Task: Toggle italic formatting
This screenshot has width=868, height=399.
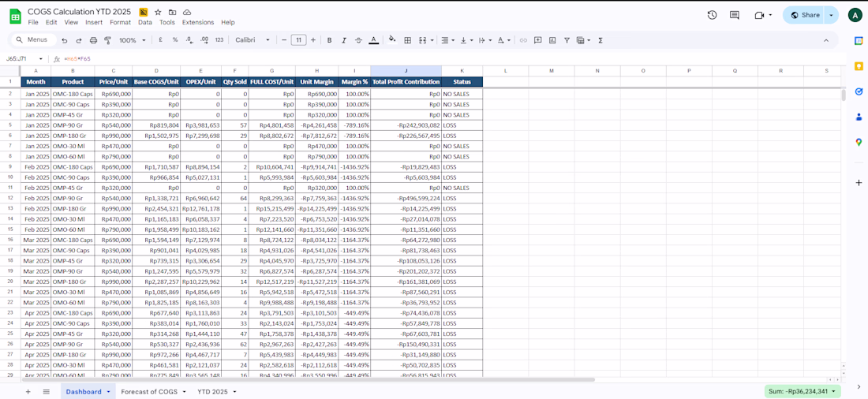Action: click(x=344, y=40)
